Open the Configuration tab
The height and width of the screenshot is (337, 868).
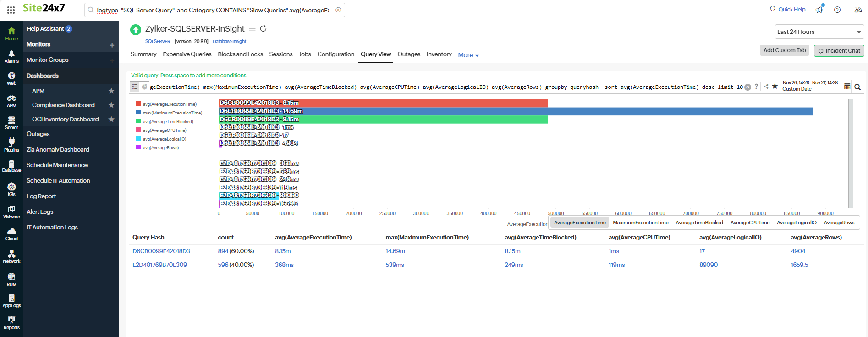point(336,54)
